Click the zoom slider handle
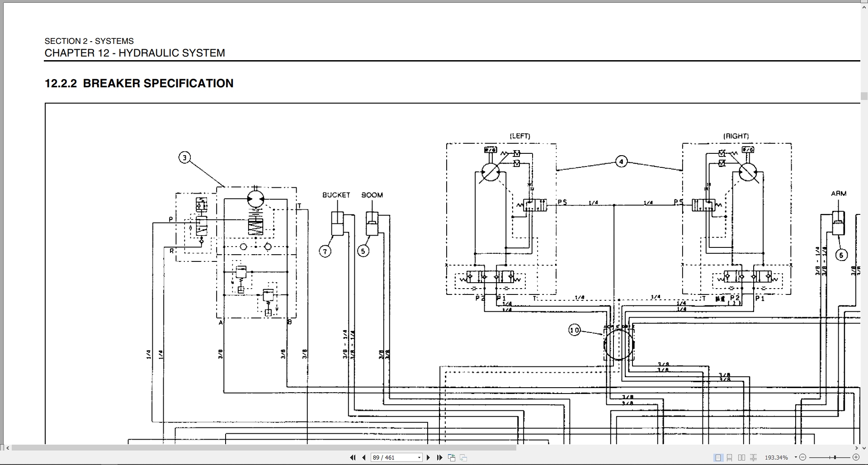Viewport: 868px width, 465px height. click(835, 458)
